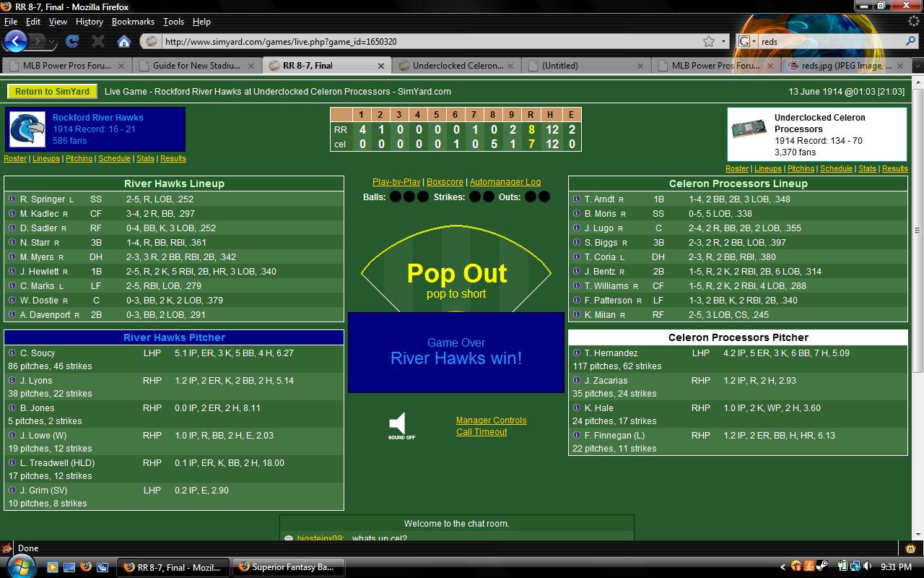Open the Play-by-Play link

point(396,182)
